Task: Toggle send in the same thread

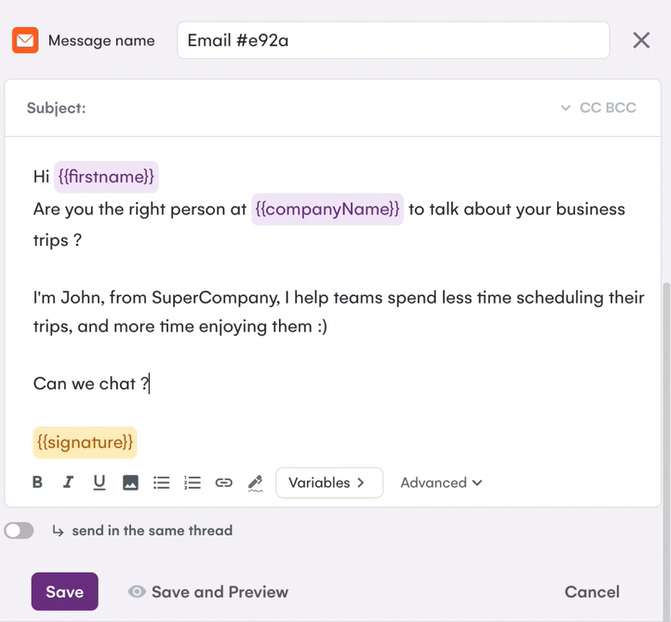Action: pos(19,531)
